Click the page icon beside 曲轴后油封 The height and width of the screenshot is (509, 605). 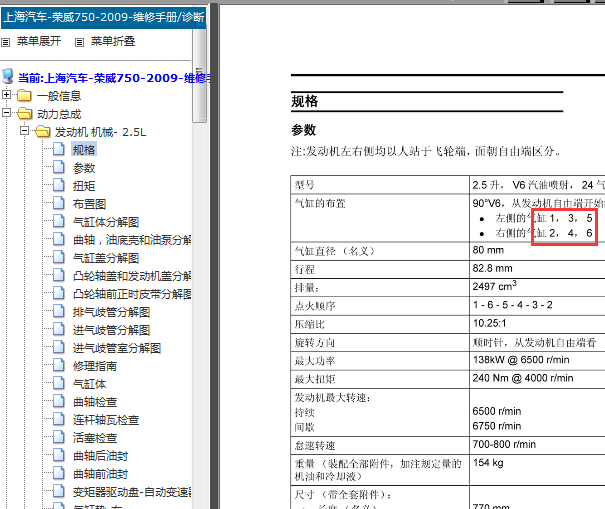[59, 455]
